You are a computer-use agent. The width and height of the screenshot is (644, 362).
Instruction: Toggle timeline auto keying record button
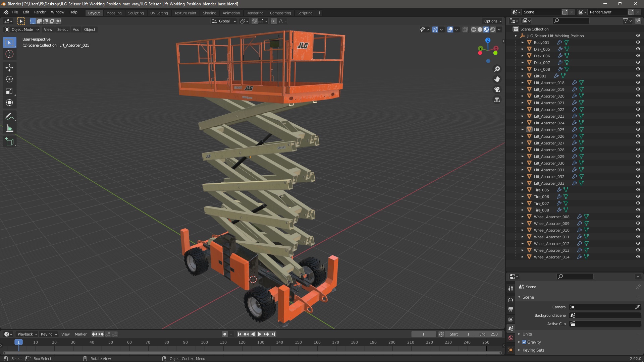pos(224,334)
